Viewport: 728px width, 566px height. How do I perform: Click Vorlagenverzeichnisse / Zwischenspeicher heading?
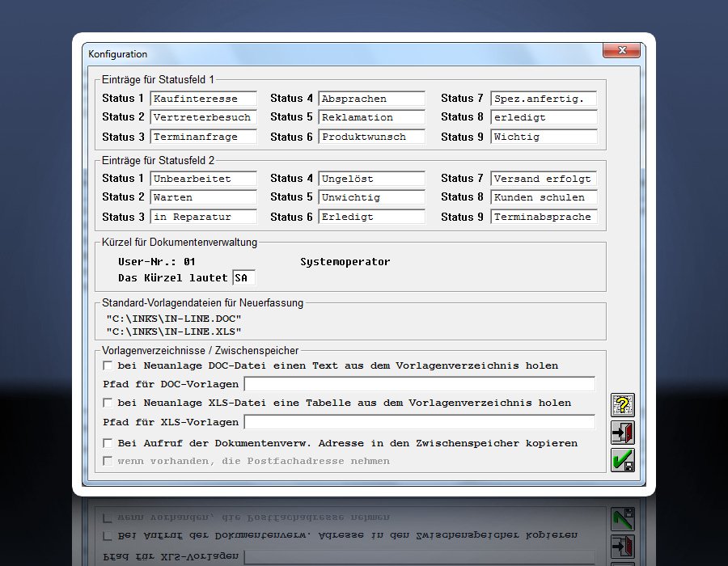[x=200, y=350]
